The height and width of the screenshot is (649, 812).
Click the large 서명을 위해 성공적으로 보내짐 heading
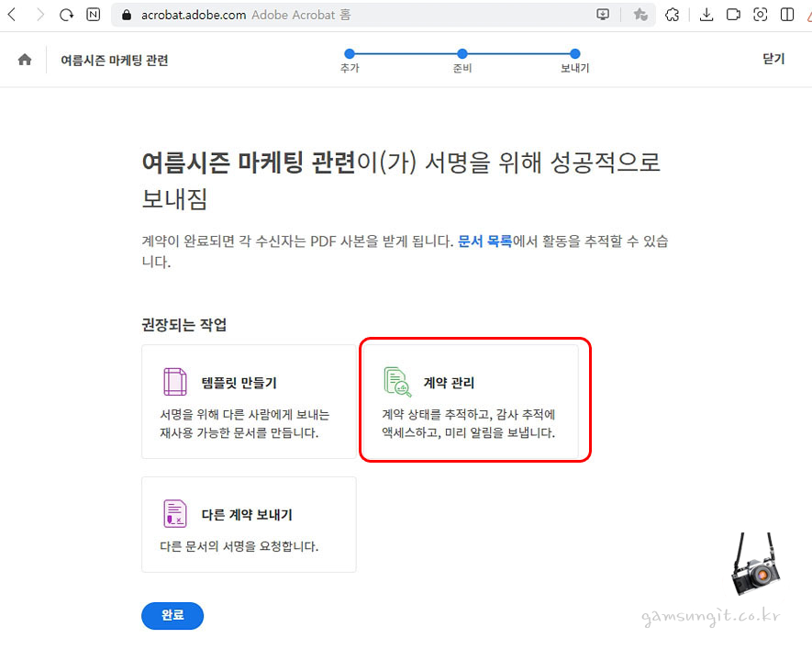(401, 180)
